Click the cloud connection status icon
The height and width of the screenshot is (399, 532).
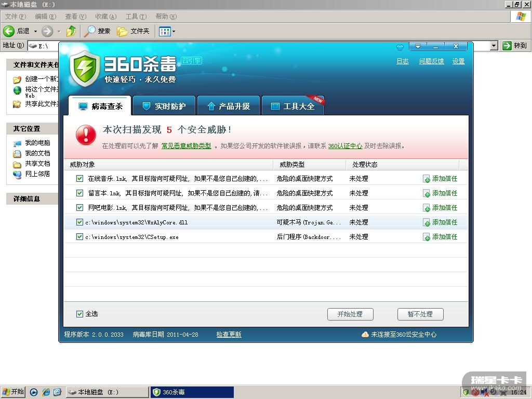[365, 335]
